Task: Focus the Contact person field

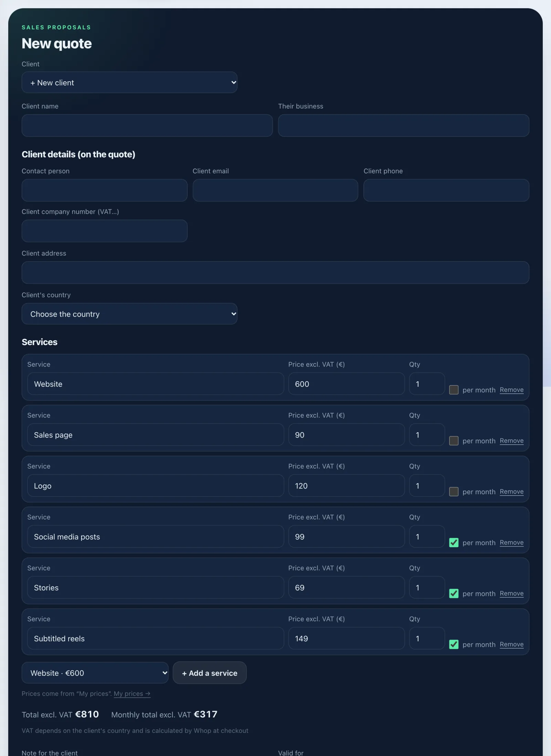Action: 104,190
